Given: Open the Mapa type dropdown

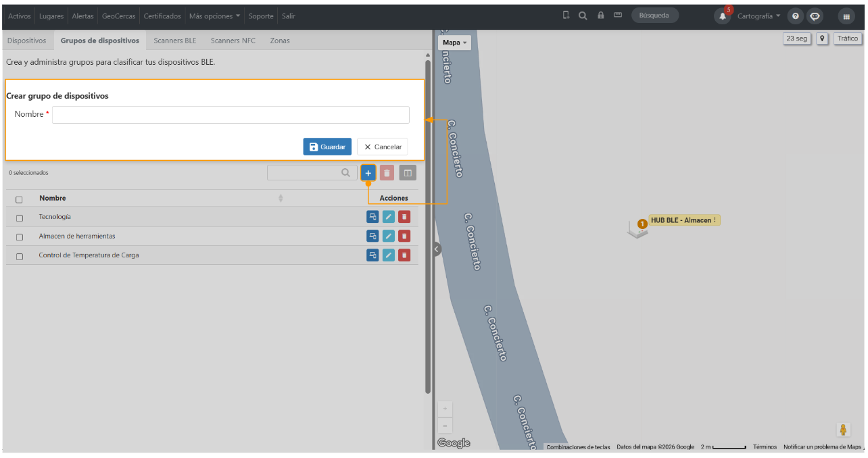Looking at the screenshot, I should (455, 43).
